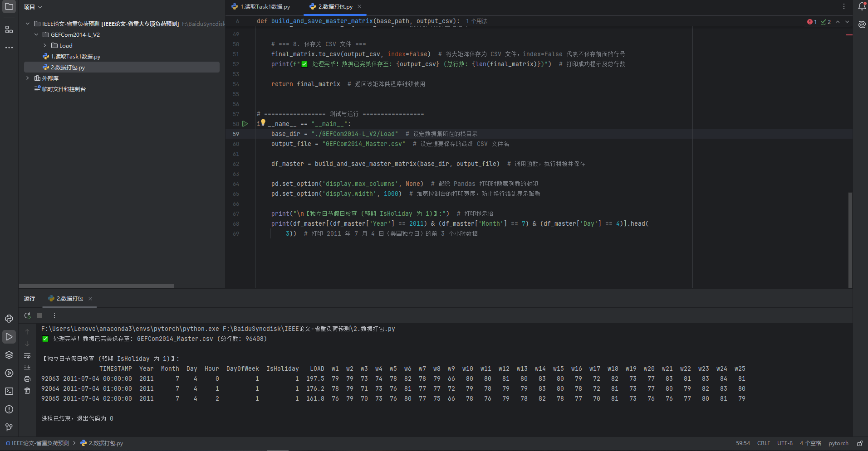Show usages via 1 个用法 hint
This screenshot has height=451, width=868.
(x=476, y=21)
